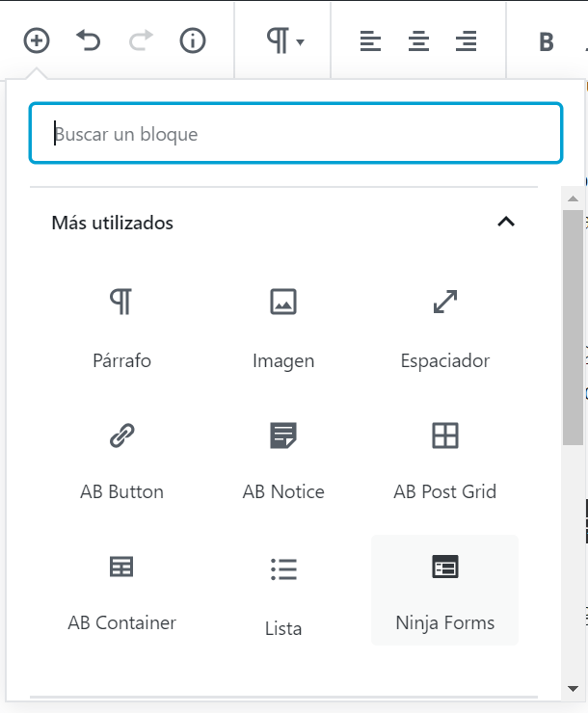Insert the AB Button block
588x713 pixels.
pyautogui.click(x=121, y=459)
